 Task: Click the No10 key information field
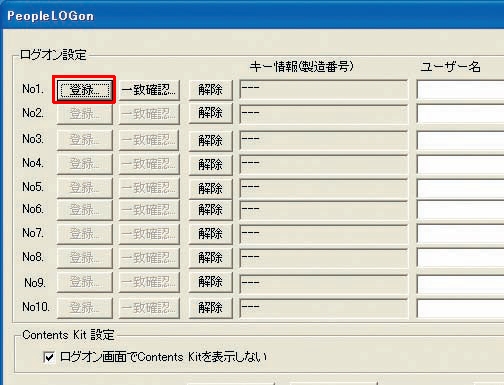(x=324, y=308)
